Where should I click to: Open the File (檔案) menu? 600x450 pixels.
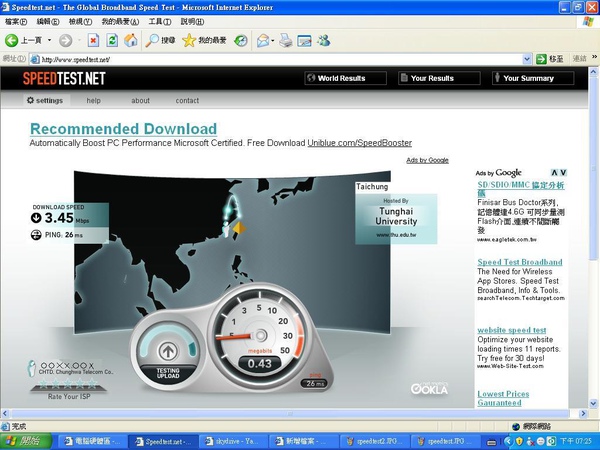click(x=16, y=22)
